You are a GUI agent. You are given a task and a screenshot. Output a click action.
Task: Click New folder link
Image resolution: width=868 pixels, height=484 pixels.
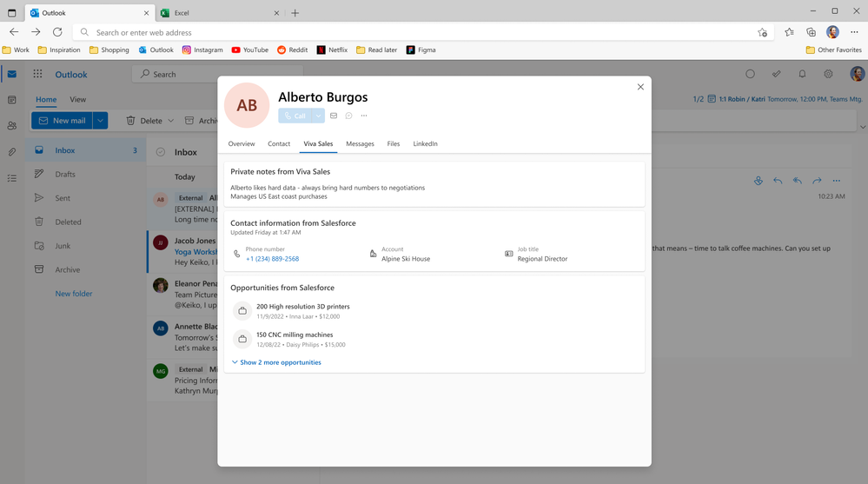pos(74,294)
